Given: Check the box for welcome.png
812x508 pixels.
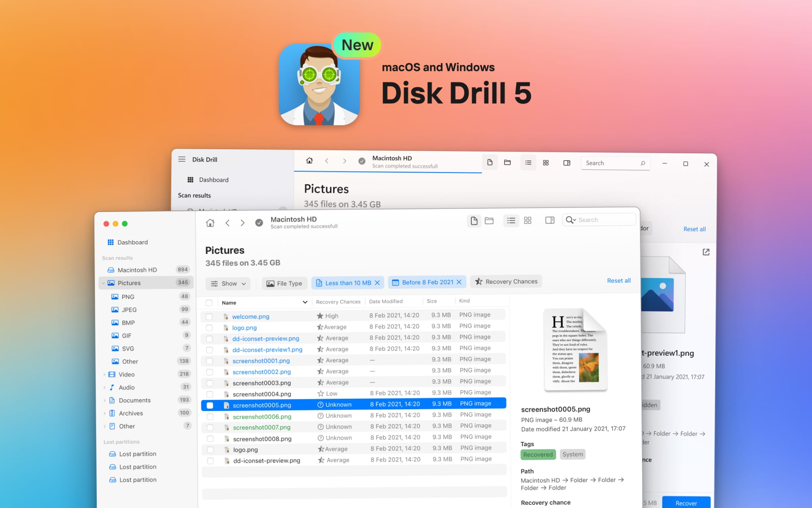Looking at the screenshot, I should (x=209, y=317).
